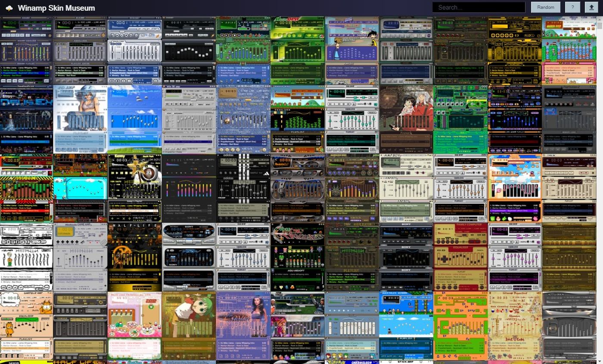Open the light blue skin with white sliders

352,326
